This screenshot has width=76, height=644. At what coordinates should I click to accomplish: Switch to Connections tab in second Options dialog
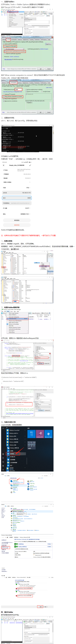(14, 83)
